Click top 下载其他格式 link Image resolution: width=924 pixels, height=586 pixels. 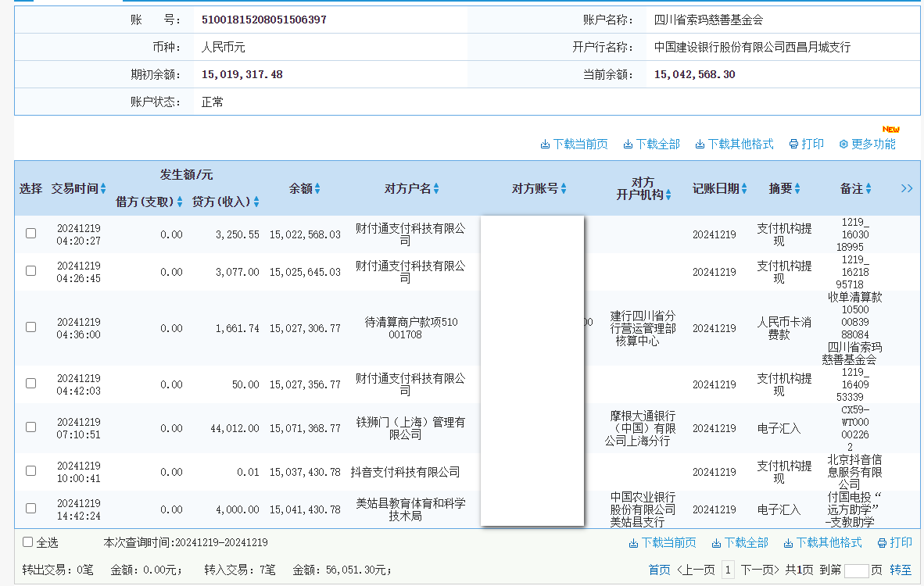click(x=734, y=145)
